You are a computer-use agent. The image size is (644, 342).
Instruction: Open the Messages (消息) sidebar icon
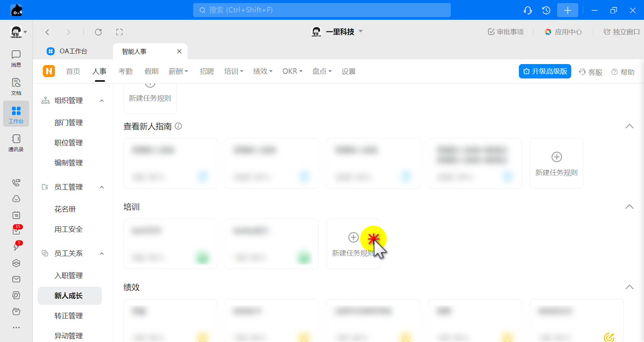16,58
